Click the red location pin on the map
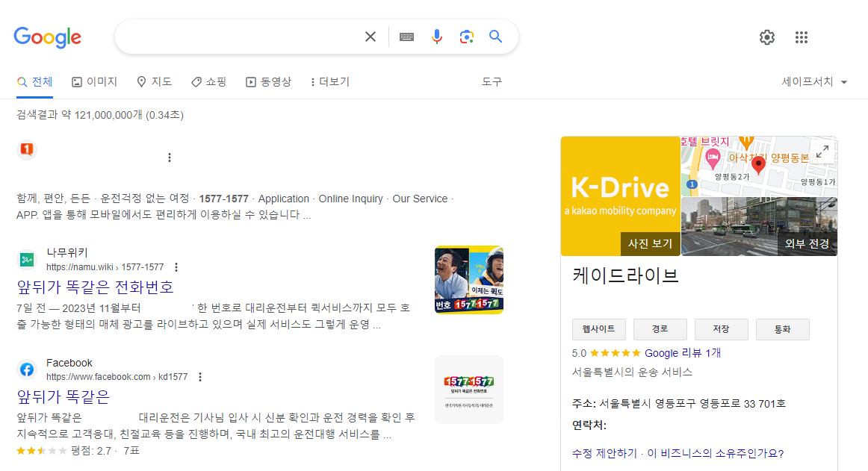 (758, 164)
